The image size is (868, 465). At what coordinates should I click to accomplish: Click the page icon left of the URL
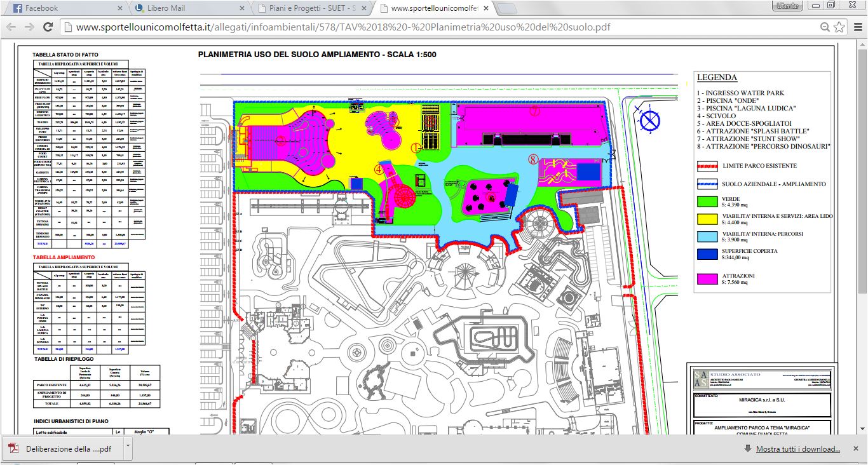(x=68, y=27)
